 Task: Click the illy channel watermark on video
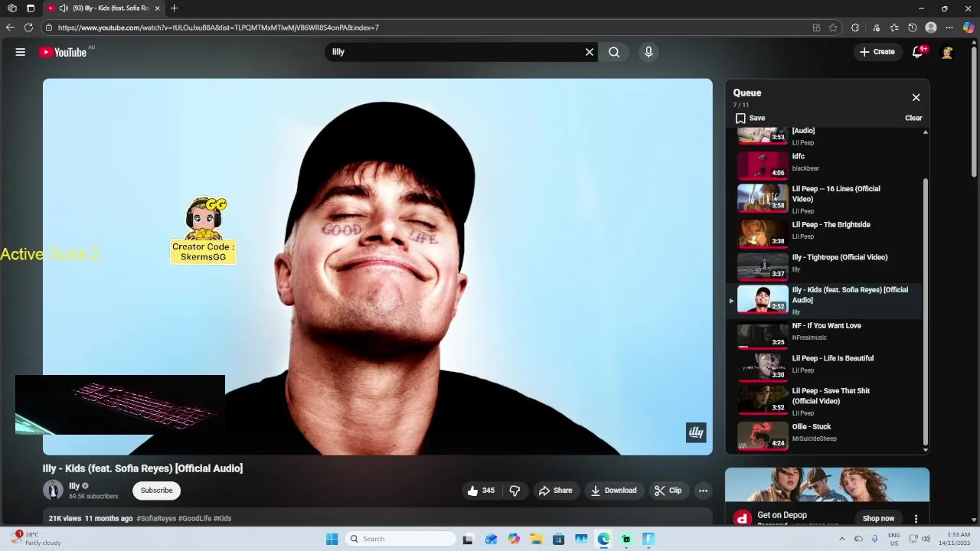[x=696, y=432]
